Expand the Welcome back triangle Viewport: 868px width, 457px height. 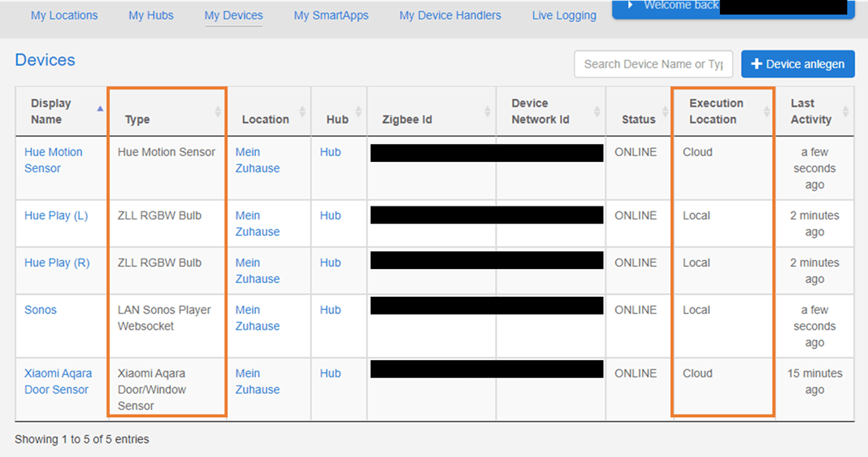point(630,5)
